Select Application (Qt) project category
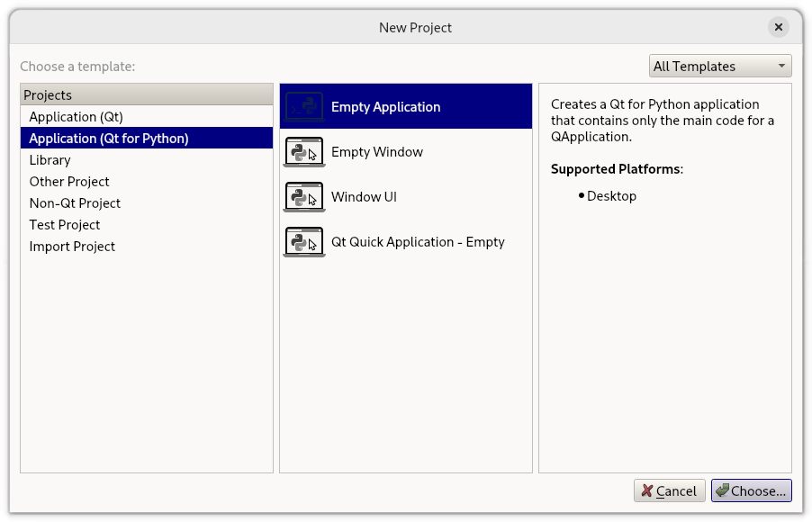The height and width of the screenshot is (522, 812). (147, 116)
